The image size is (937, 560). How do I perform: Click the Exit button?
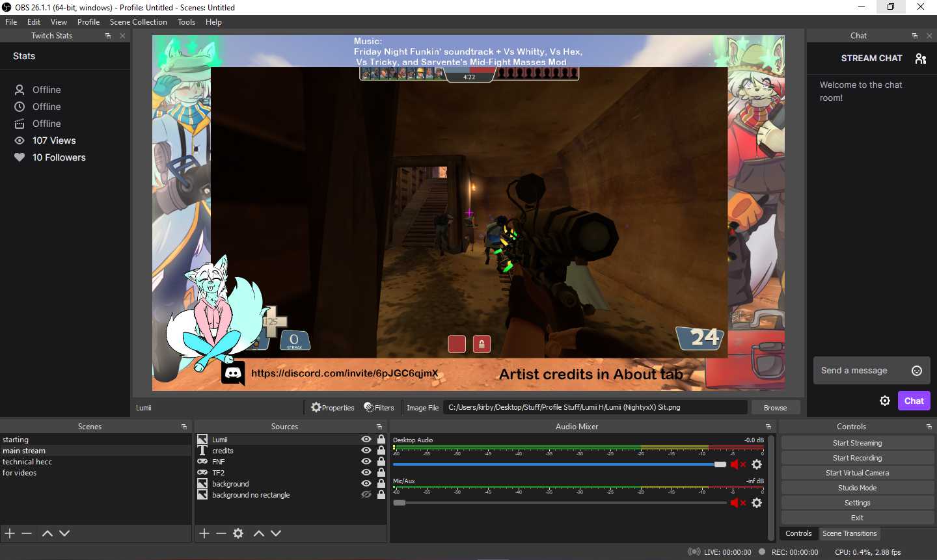coord(858,518)
